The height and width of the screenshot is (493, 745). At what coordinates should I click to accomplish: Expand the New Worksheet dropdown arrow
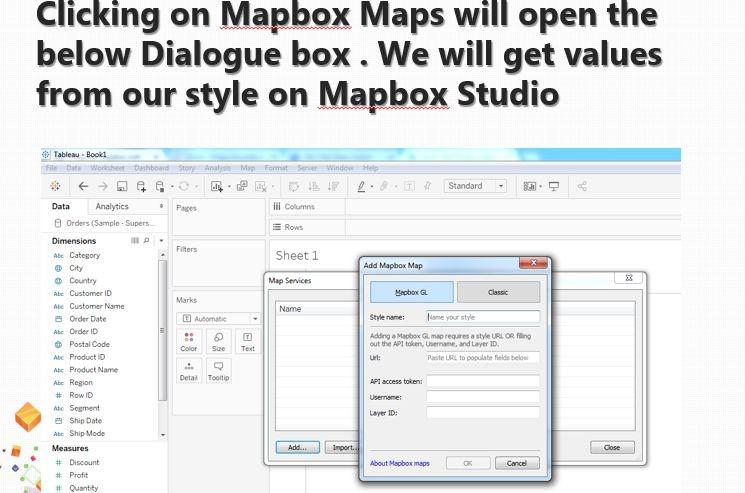pyautogui.click(x=229, y=187)
